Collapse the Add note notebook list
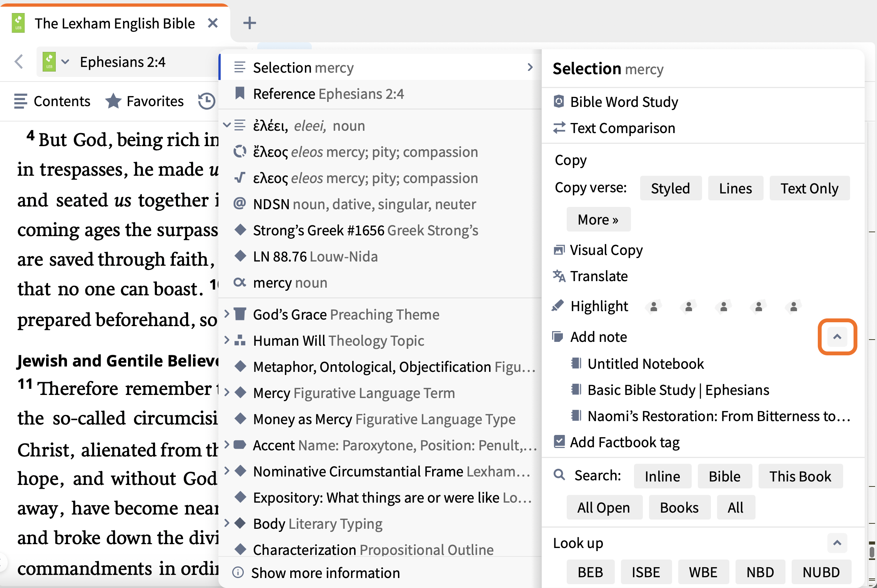The image size is (877, 588). click(837, 337)
